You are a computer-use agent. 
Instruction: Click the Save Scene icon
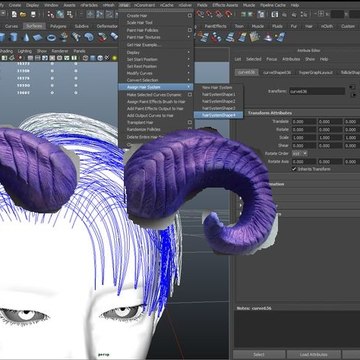coord(33,14)
